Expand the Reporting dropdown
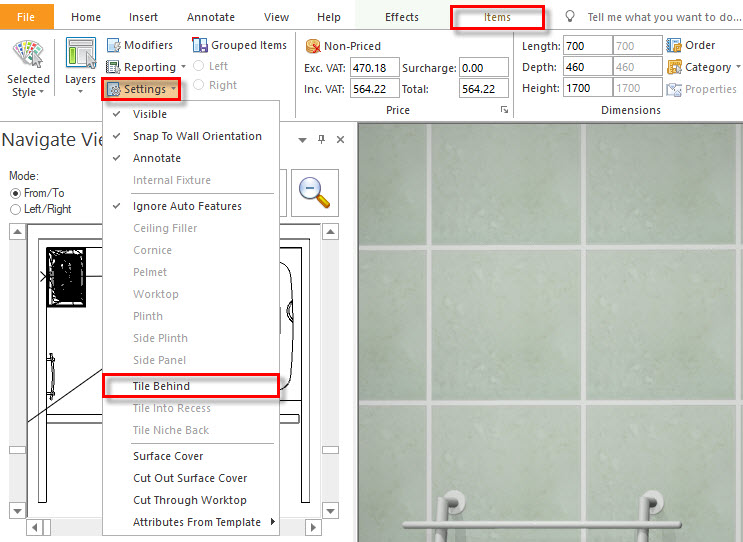 183,67
